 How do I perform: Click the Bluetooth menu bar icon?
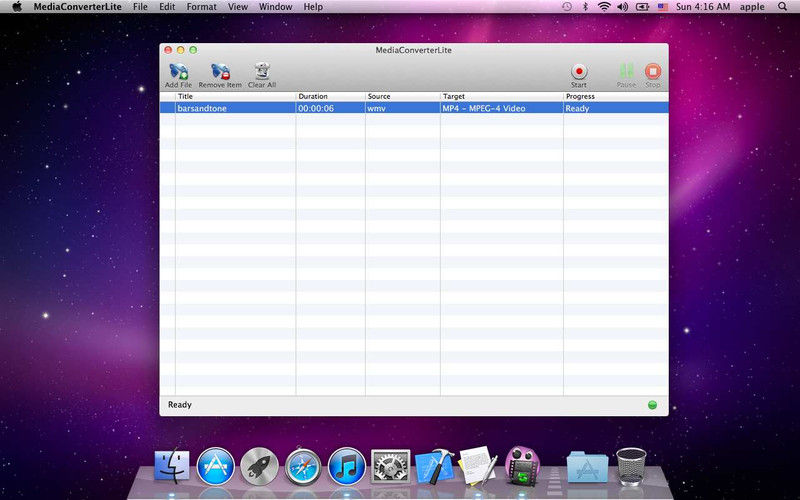(585, 7)
